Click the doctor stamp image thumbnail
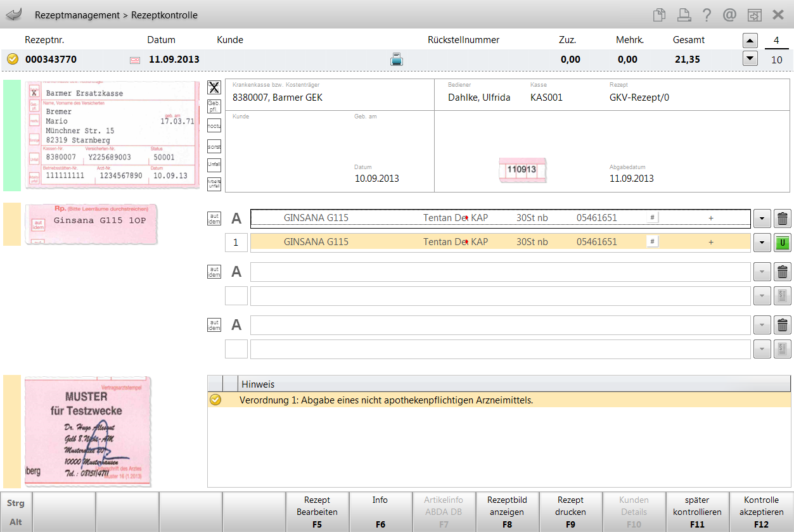 (x=88, y=431)
